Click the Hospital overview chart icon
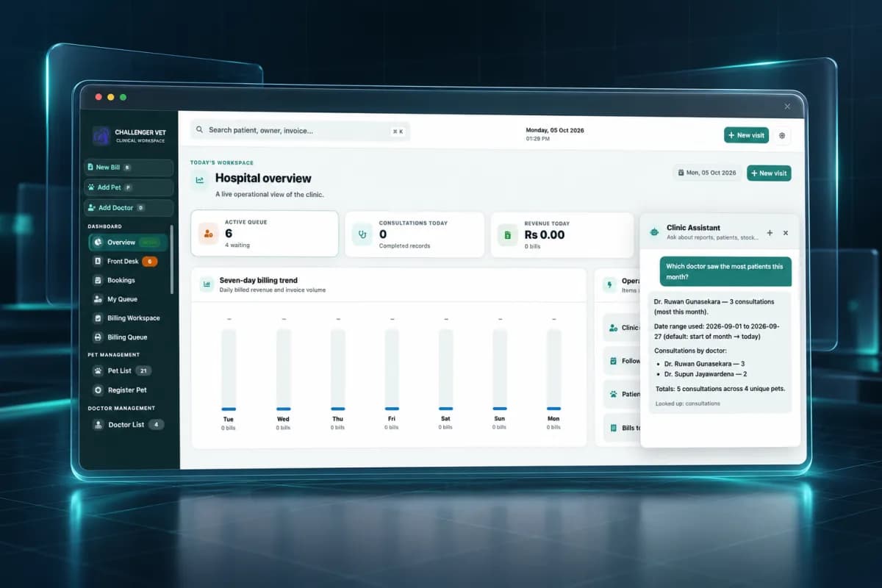 (x=200, y=179)
